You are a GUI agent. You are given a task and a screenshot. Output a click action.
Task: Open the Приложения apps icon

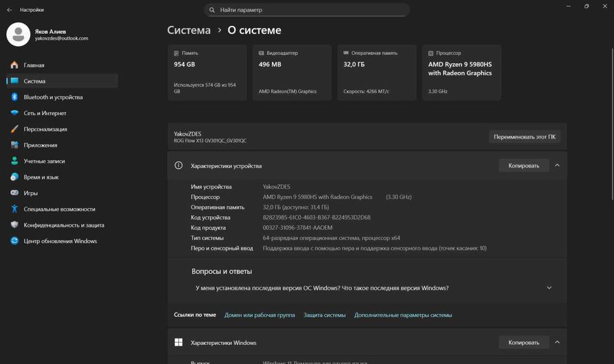(14, 145)
